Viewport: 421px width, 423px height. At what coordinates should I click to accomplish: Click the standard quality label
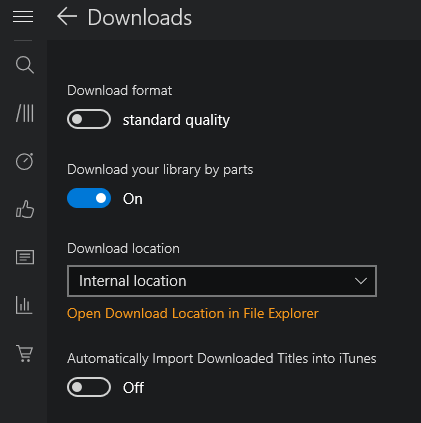pos(176,120)
